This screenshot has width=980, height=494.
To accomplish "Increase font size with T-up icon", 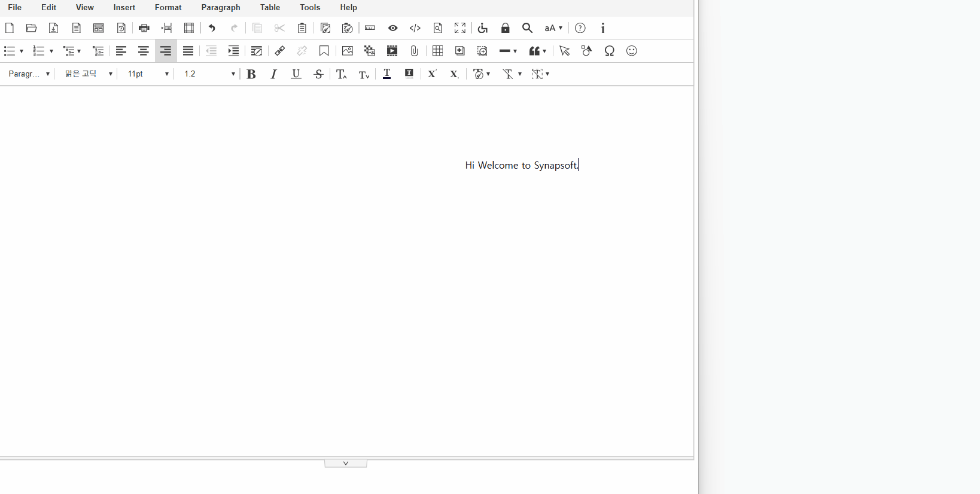I will (x=342, y=74).
